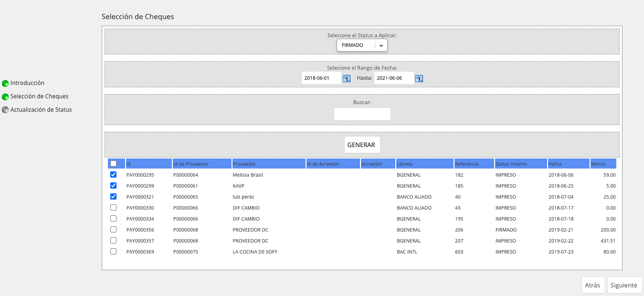Click the Actualización de Status step icon
Screen dimensions: 644x296
[x=5, y=110]
